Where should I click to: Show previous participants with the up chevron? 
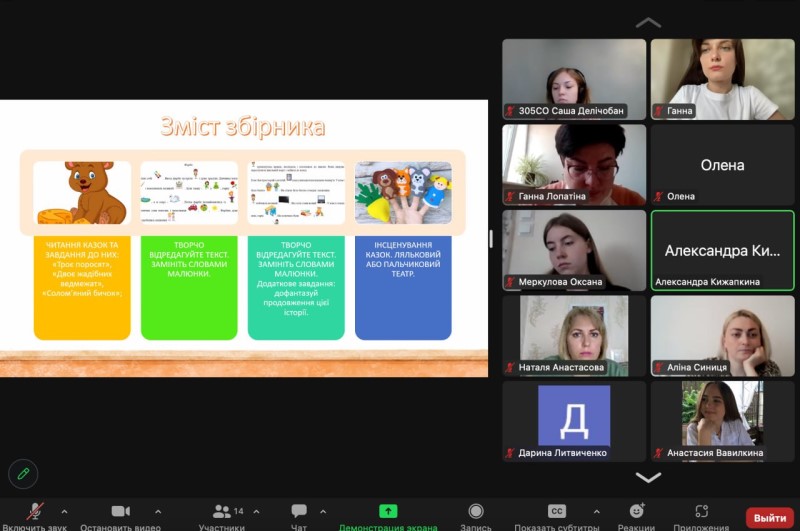pos(648,22)
